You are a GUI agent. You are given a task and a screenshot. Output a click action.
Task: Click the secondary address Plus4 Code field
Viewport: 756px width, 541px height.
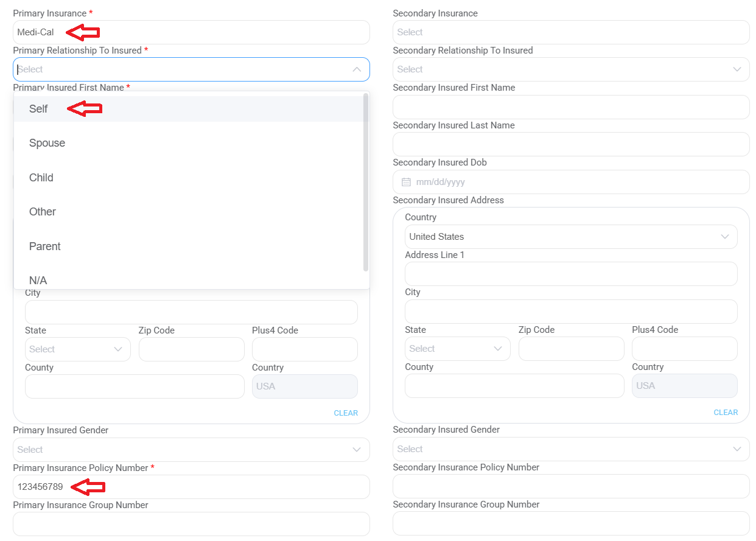tap(685, 349)
